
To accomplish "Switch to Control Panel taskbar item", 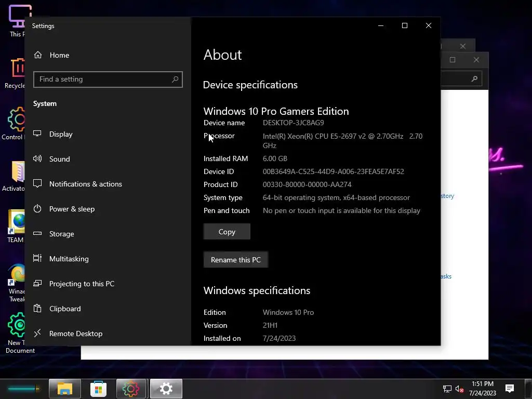I will coord(131,389).
